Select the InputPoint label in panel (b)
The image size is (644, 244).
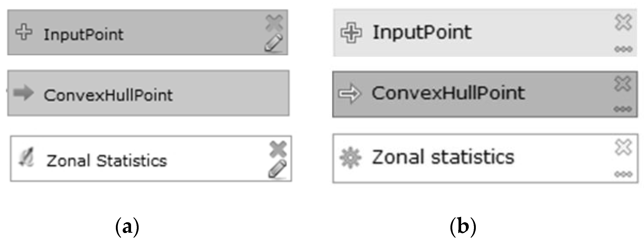[x=422, y=32]
